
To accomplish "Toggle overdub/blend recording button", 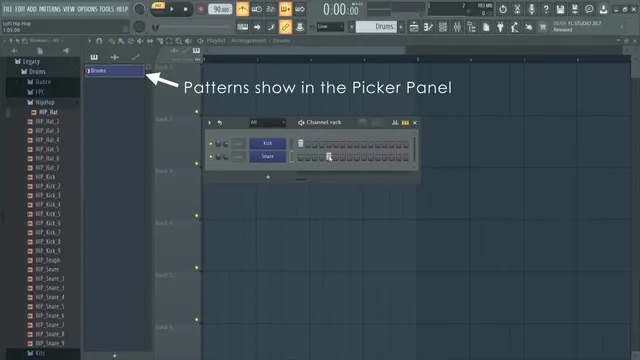I will 285,9.
